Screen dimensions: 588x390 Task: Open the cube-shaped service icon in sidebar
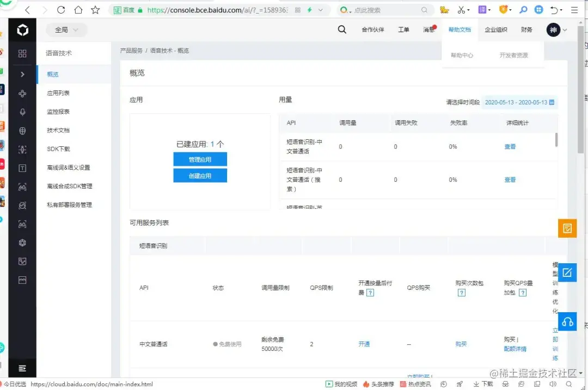(22, 243)
